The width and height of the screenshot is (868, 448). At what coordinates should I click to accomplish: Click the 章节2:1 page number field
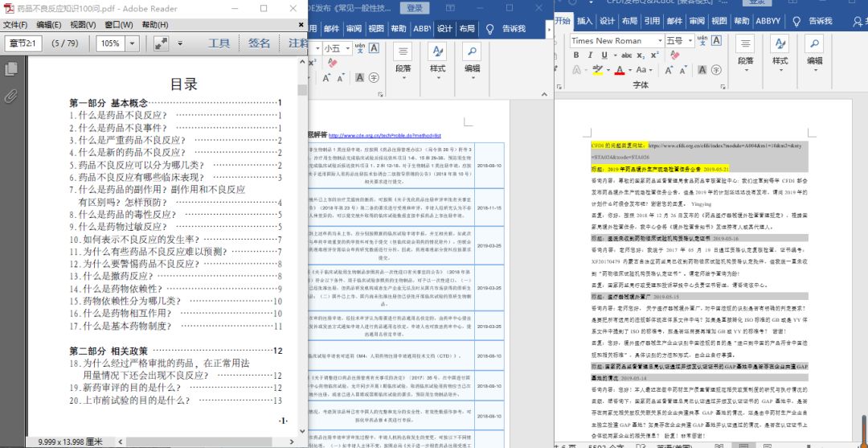click(23, 43)
